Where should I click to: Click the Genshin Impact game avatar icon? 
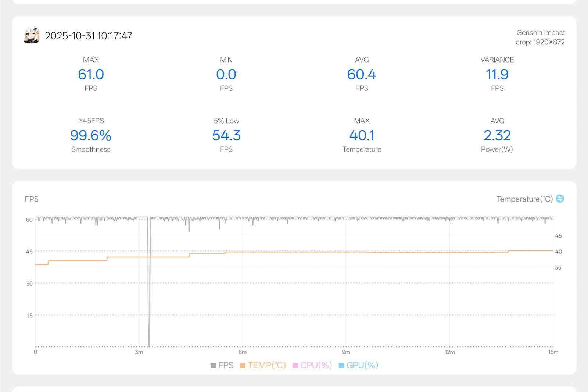pos(32,35)
